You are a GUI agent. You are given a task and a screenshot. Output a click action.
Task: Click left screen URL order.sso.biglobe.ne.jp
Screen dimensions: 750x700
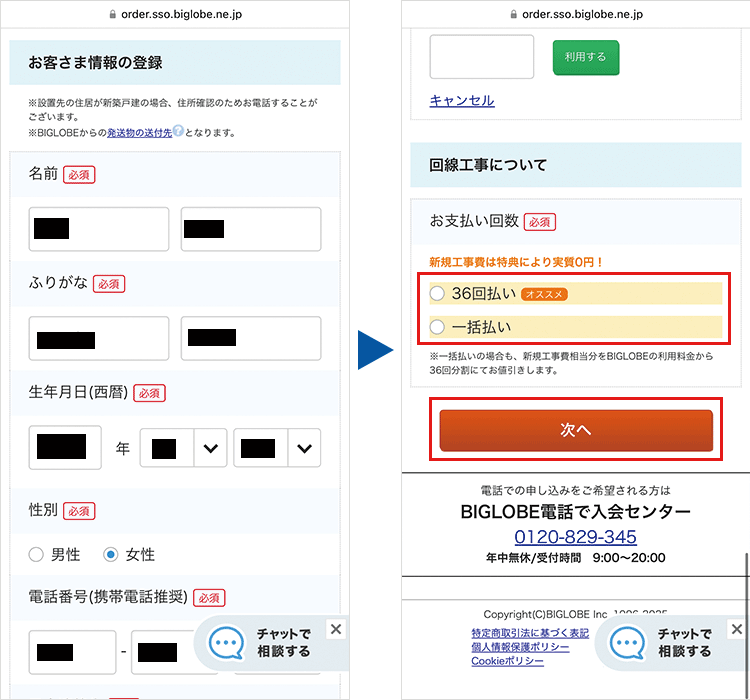click(181, 14)
